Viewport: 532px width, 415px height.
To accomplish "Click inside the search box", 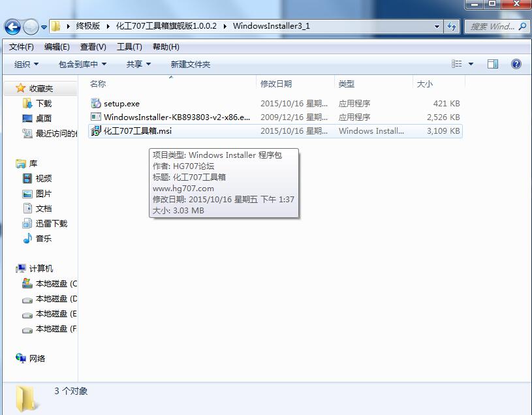I will [x=490, y=27].
